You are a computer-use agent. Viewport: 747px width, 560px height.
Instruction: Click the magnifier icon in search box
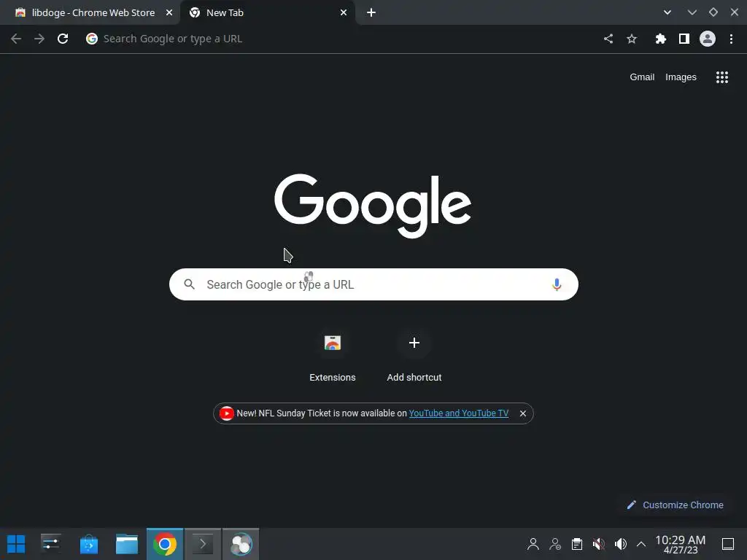point(189,284)
